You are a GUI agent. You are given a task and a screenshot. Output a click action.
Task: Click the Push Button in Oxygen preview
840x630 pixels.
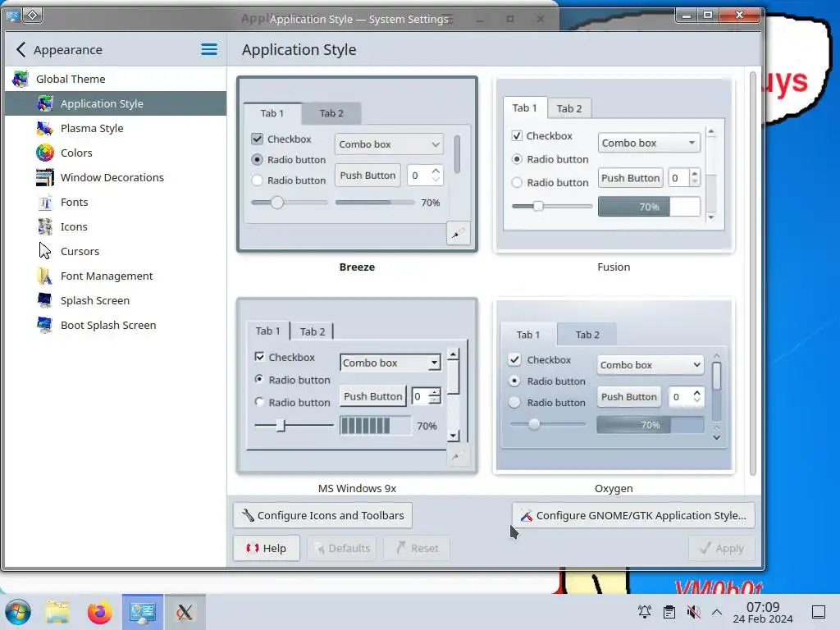[629, 397]
